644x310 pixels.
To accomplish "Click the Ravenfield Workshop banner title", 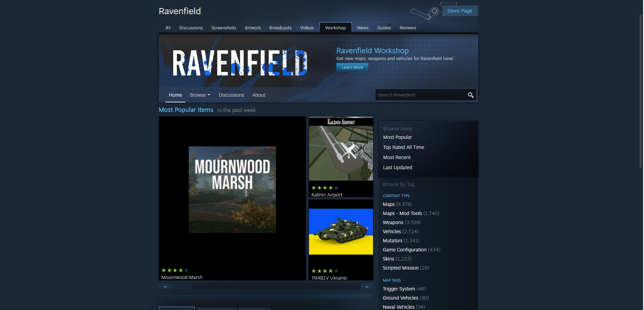I will 372,51.
